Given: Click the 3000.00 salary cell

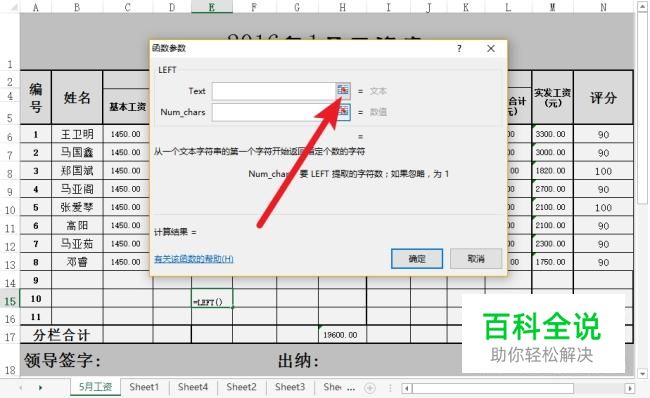Looking at the screenshot, I should [x=552, y=152].
